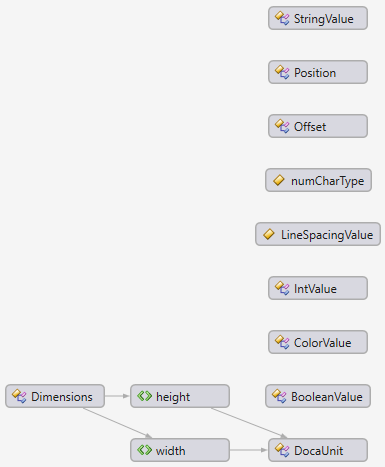Select the ColorValue node

[x=318, y=342]
